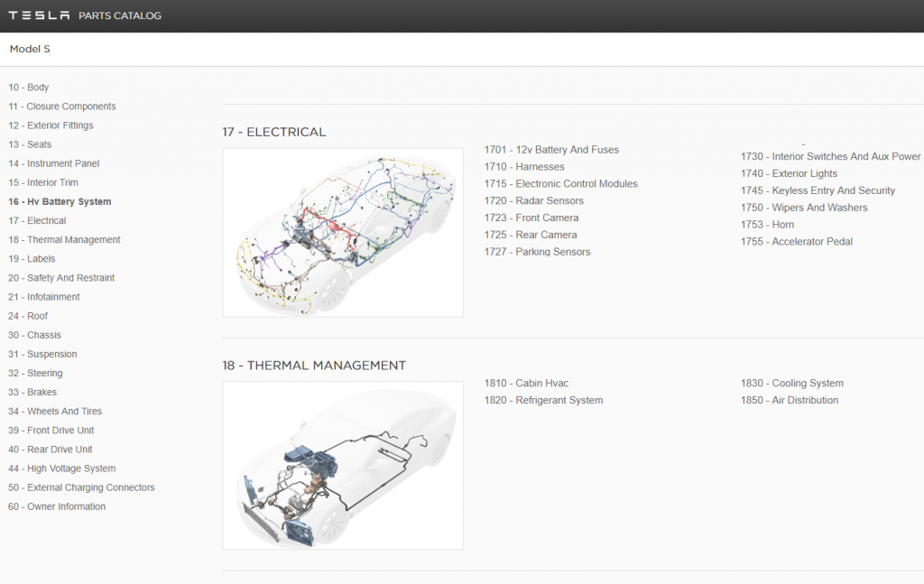924x584 pixels.
Task: Open 1745 - Keyless Entry And Security
Action: pos(818,190)
